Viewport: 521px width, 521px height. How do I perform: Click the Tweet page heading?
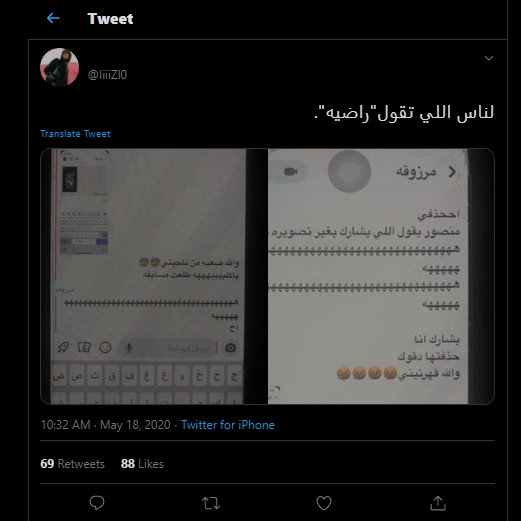pos(110,19)
